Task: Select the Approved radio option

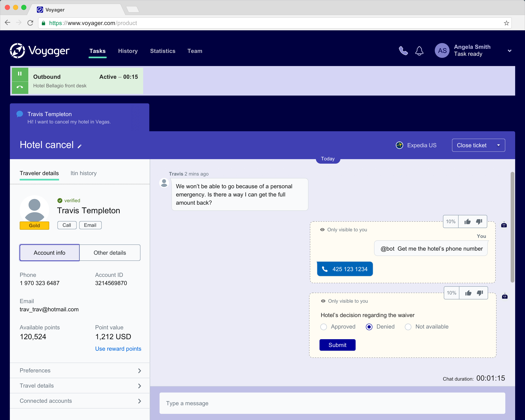Action: 324,327
